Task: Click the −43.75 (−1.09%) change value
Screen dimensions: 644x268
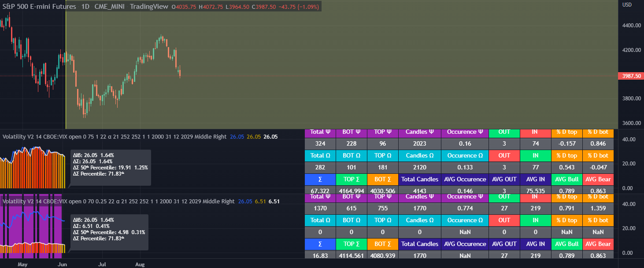Action: [300, 7]
